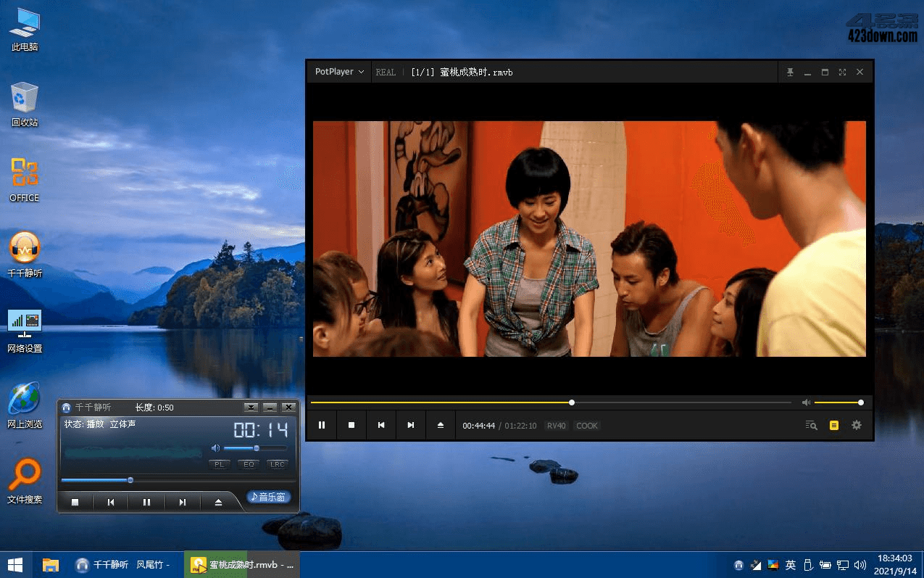The height and width of the screenshot is (578, 924).
Task: Select 此电脑 desktop icon
Action: click(x=25, y=30)
